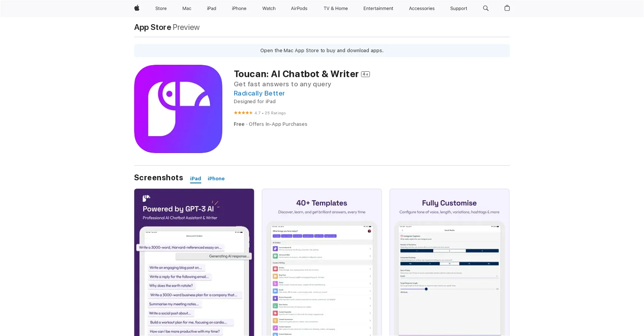Open the Watch menu item
The image size is (644, 336).
(x=269, y=8)
